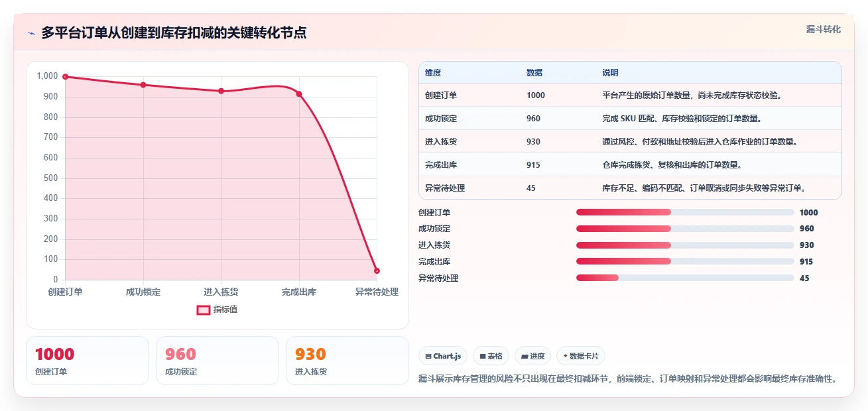Click description starting 通过风控、付款和地址校验

pos(700,142)
